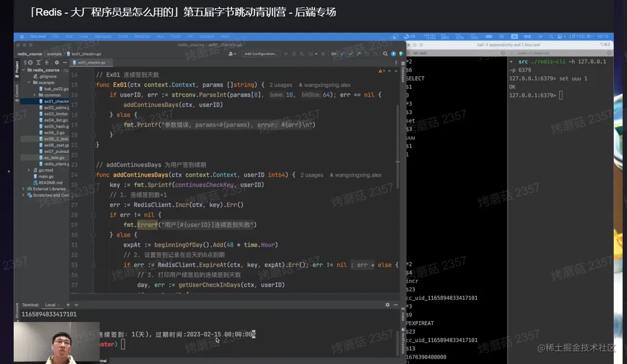This screenshot has height=364, width=627.
Task: Click the IDE update arrow icon
Action: tap(393, 54)
